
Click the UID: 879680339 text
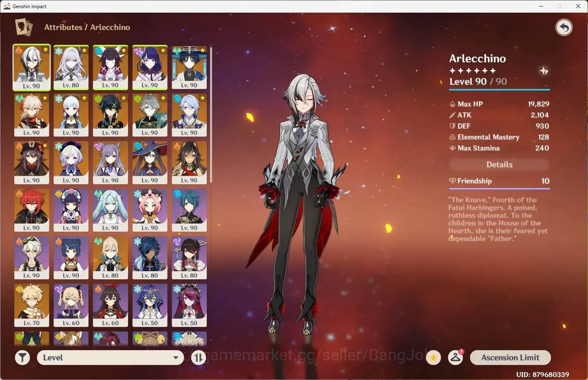[x=542, y=374]
